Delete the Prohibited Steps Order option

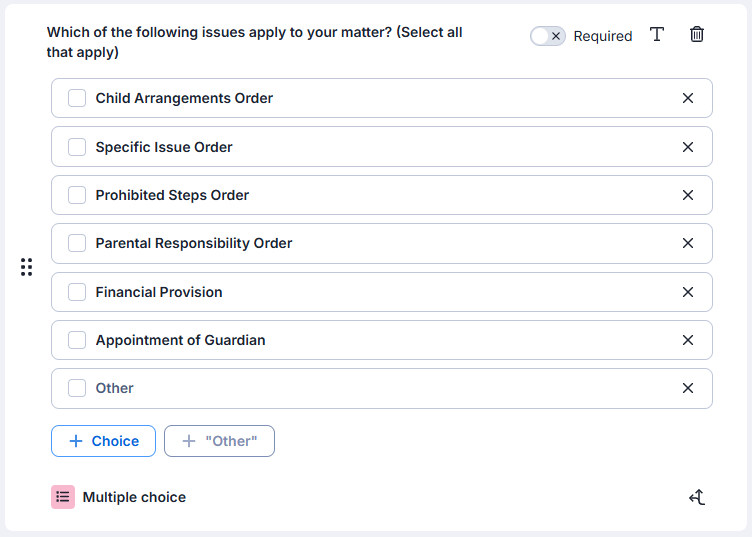688,195
